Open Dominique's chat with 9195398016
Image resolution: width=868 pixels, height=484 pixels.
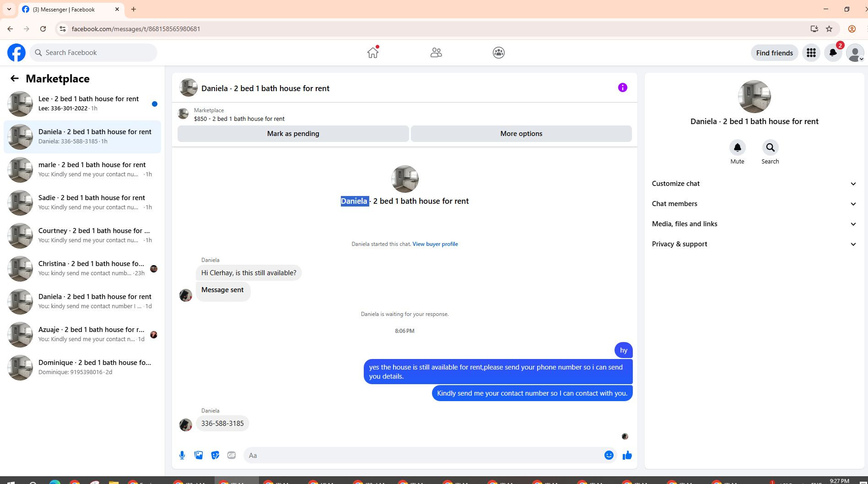(x=82, y=368)
